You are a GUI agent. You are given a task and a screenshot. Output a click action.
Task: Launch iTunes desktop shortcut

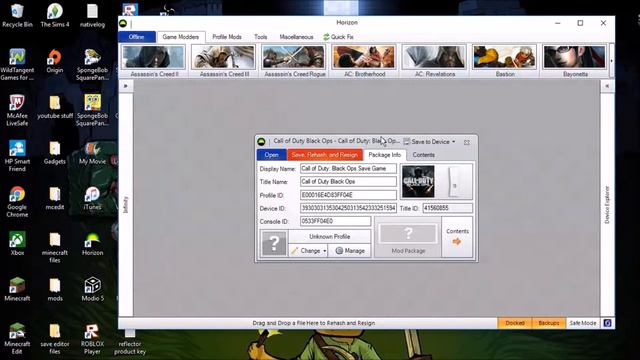92,199
